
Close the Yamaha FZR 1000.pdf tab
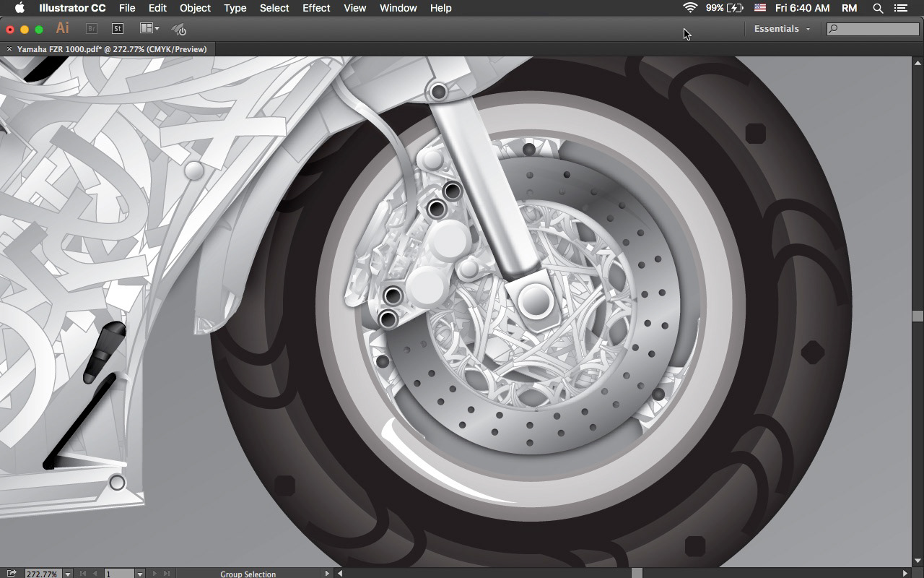pos(9,49)
